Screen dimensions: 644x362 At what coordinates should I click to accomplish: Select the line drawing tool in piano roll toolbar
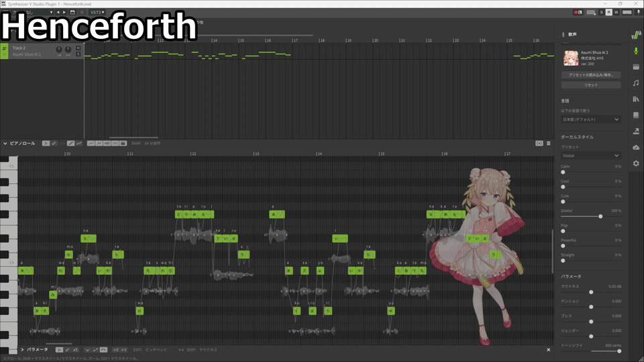click(x=70, y=143)
